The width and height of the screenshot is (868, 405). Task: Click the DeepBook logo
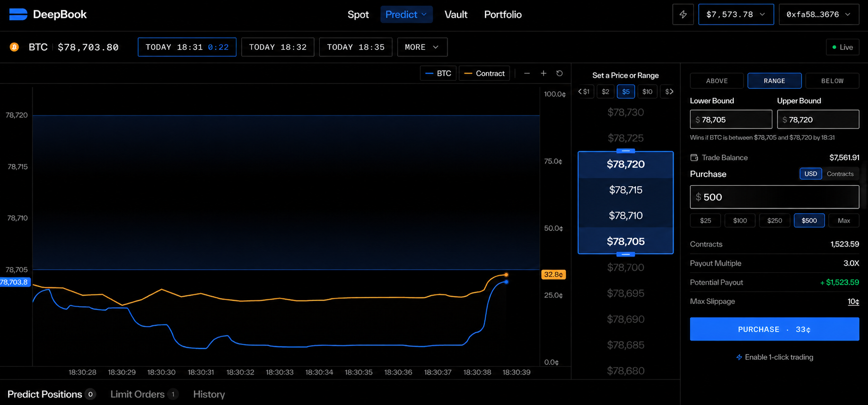(48, 15)
